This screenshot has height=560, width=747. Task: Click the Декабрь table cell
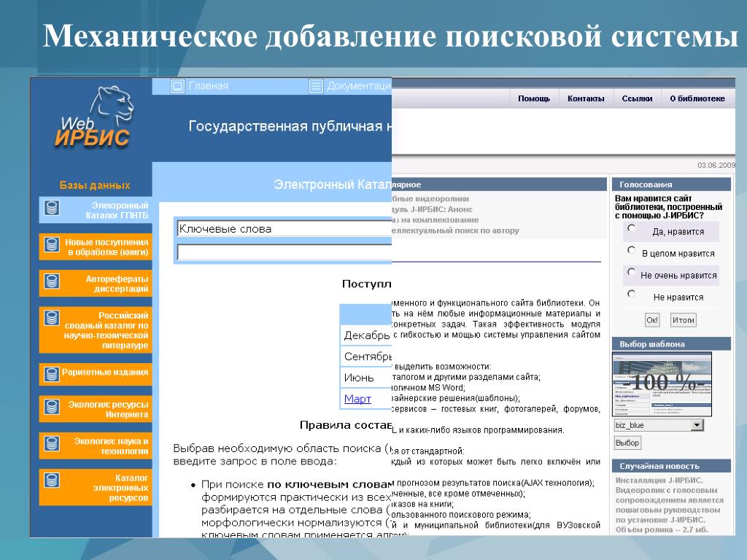(366, 335)
